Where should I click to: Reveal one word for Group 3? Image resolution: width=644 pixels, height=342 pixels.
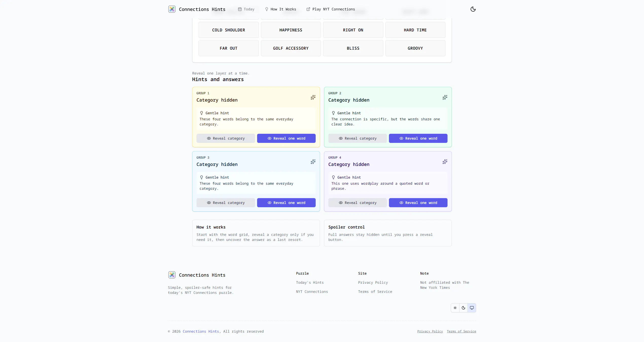[286, 203]
